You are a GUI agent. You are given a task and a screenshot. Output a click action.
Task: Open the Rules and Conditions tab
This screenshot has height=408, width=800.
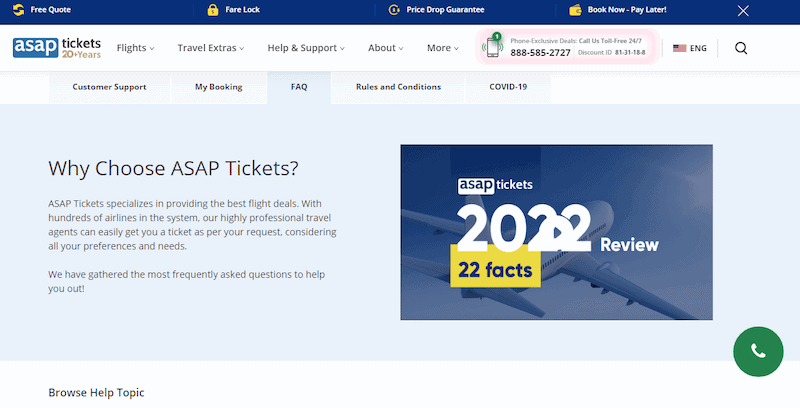pyautogui.click(x=398, y=87)
